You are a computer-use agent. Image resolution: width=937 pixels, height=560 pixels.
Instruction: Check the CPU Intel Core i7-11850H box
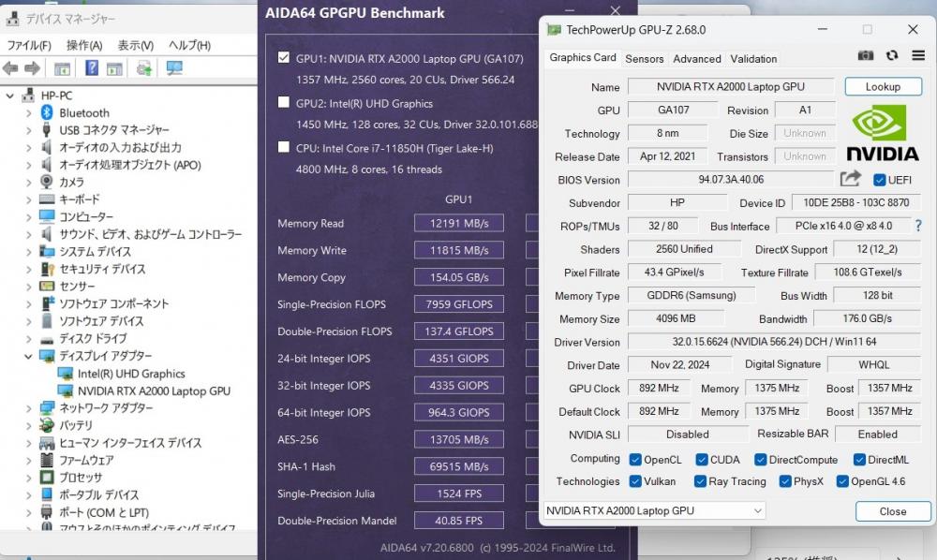tap(284, 147)
